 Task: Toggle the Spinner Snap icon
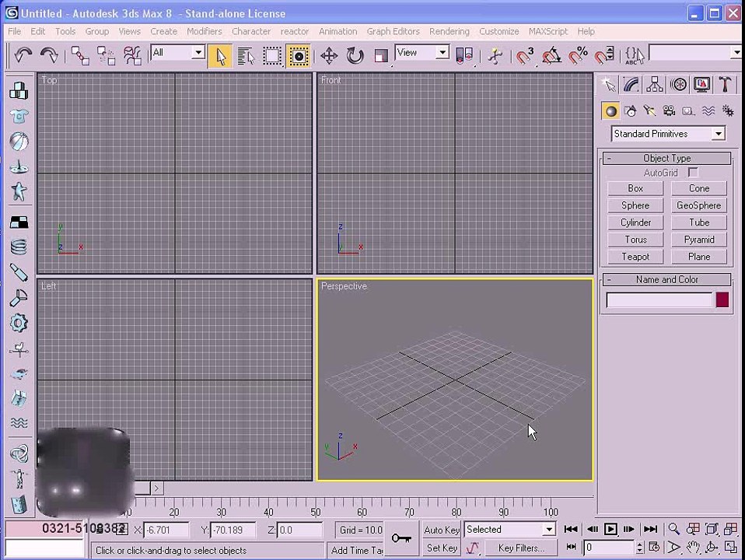[x=604, y=56]
